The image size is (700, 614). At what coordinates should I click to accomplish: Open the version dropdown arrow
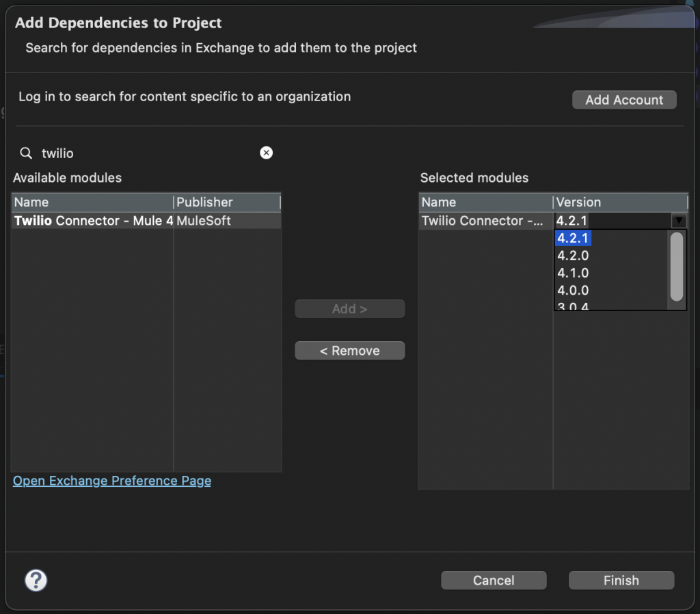(679, 221)
